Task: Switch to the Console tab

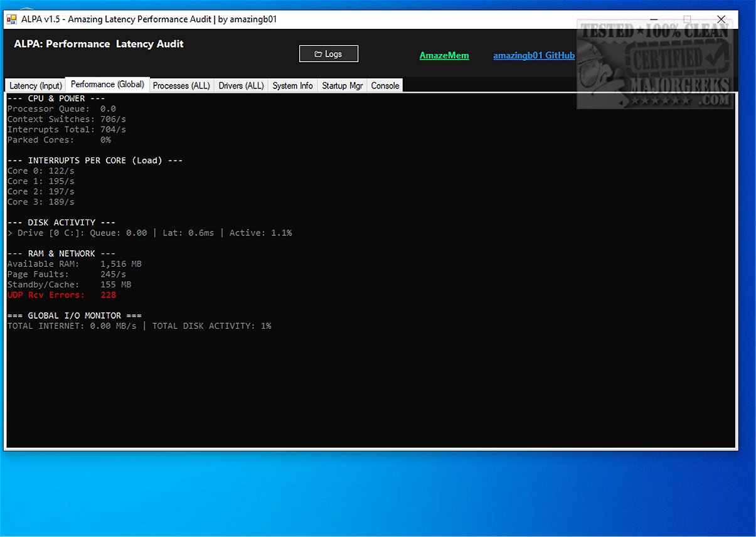Action: (385, 85)
